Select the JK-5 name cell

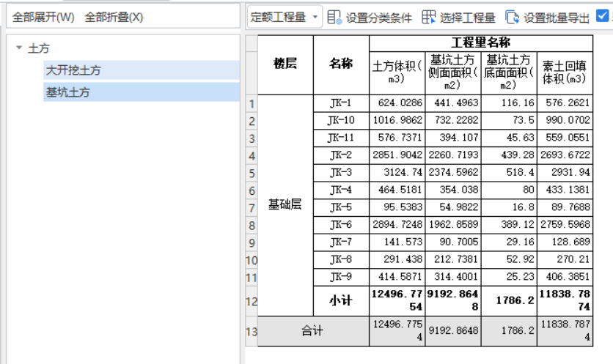[341, 207]
